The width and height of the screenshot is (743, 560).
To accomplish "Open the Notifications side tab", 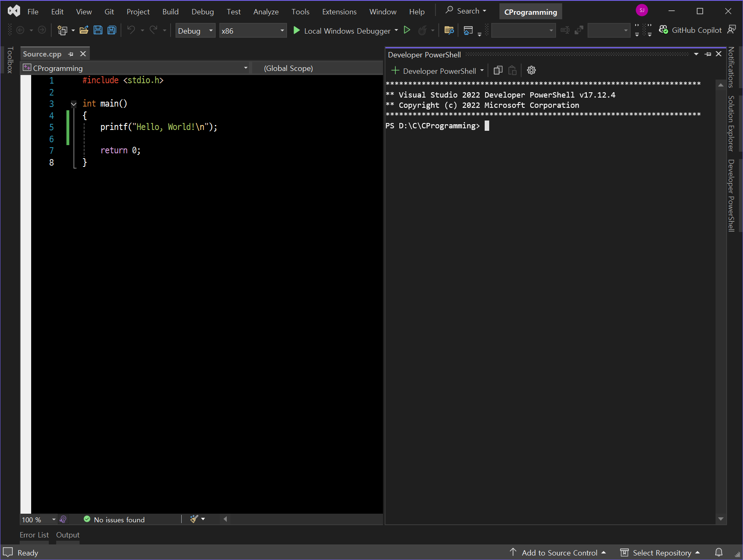I will [731, 67].
